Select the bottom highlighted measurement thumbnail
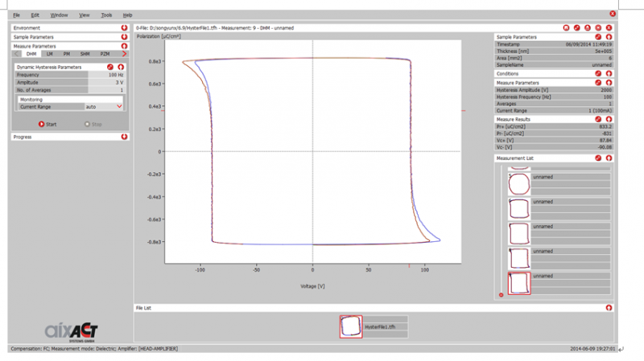This screenshot has height=361, width=644. [519, 283]
